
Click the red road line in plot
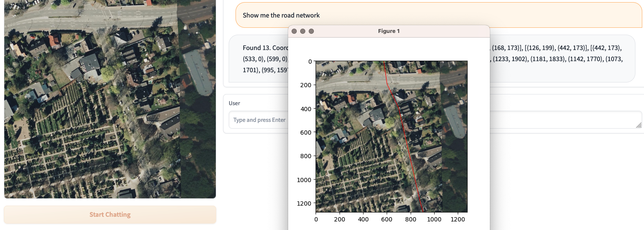[405, 137]
